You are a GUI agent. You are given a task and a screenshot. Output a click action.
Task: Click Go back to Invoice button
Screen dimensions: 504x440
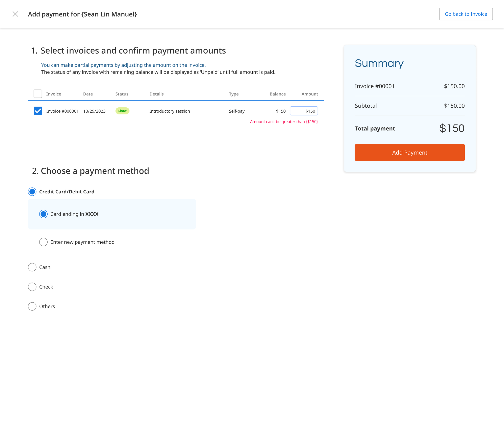[x=466, y=14]
